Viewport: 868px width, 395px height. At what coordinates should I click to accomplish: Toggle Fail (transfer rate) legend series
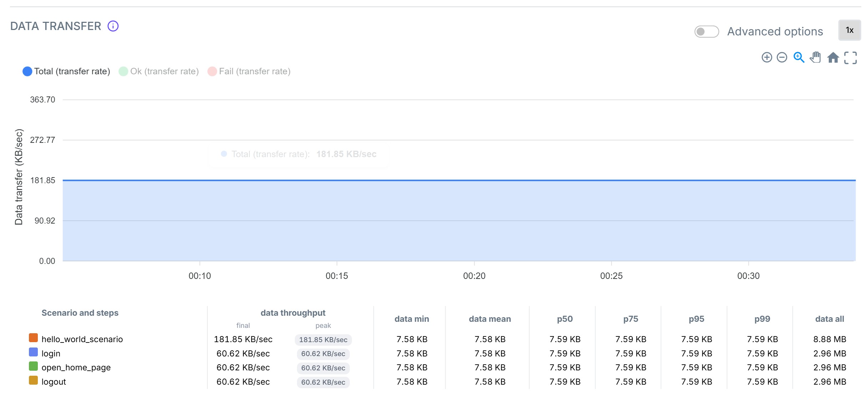tap(249, 71)
